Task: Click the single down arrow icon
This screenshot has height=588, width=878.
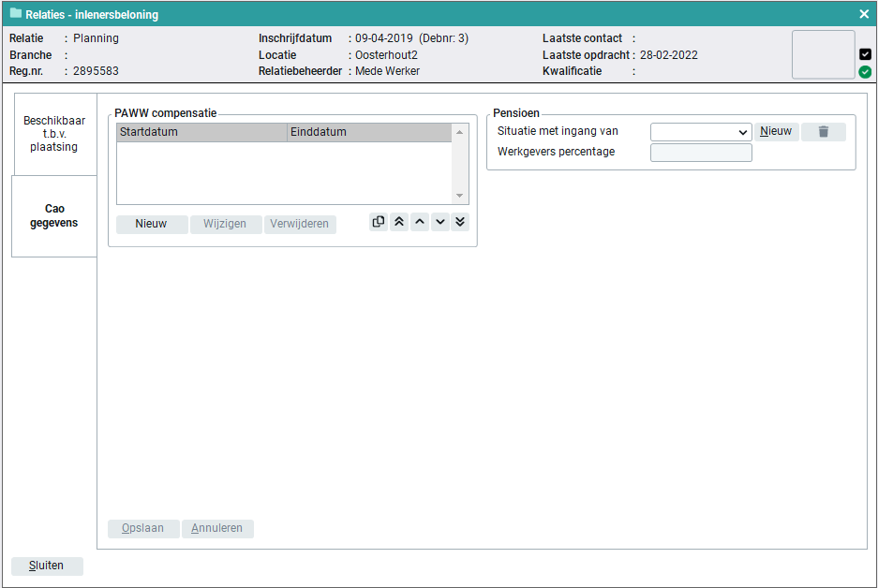Action: 439,223
